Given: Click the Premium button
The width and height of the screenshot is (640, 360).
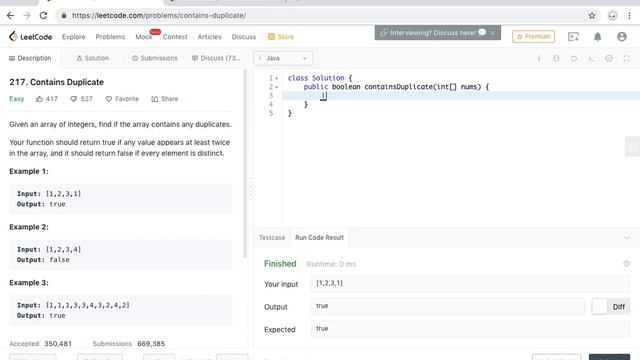Looking at the screenshot, I should click(x=533, y=37).
